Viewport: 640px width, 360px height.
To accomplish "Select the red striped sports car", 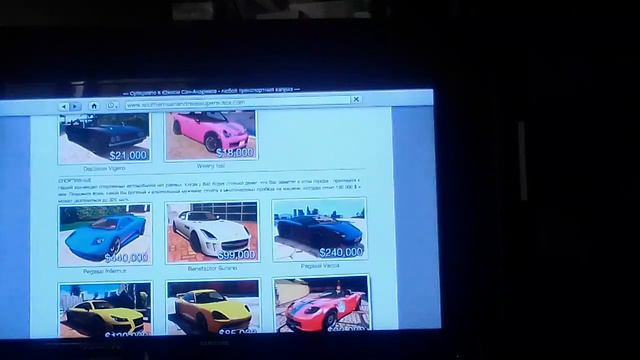I will (x=322, y=303).
